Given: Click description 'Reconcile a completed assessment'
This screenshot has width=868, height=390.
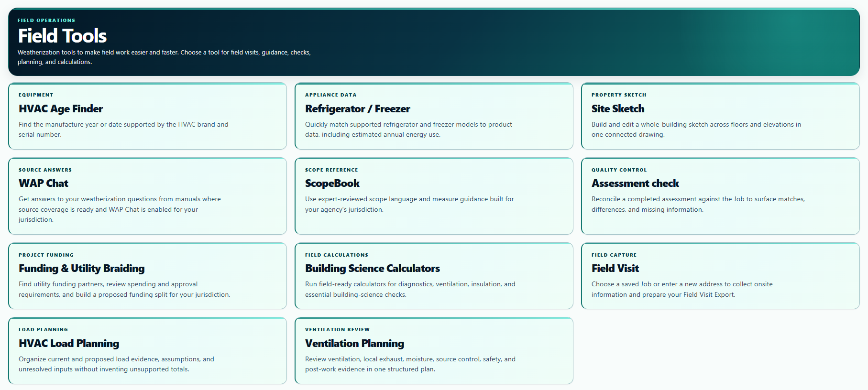Looking at the screenshot, I should 698,205.
